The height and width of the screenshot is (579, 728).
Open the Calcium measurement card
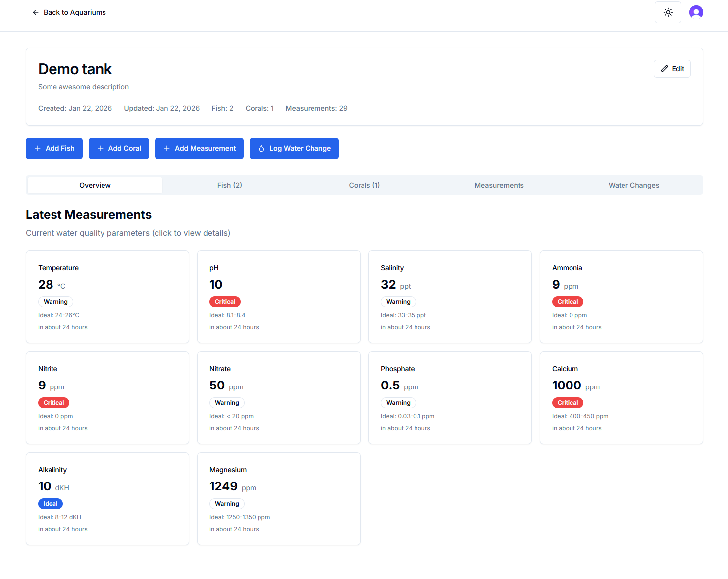[621, 397]
